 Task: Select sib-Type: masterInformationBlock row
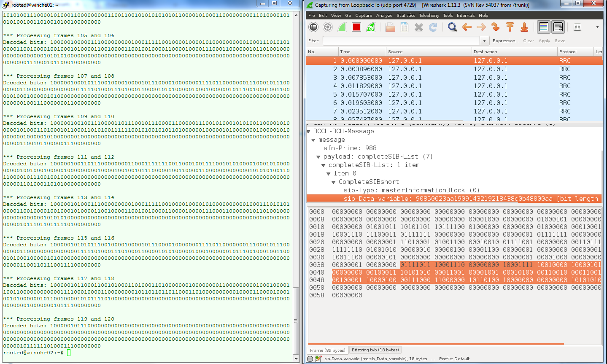(412, 190)
